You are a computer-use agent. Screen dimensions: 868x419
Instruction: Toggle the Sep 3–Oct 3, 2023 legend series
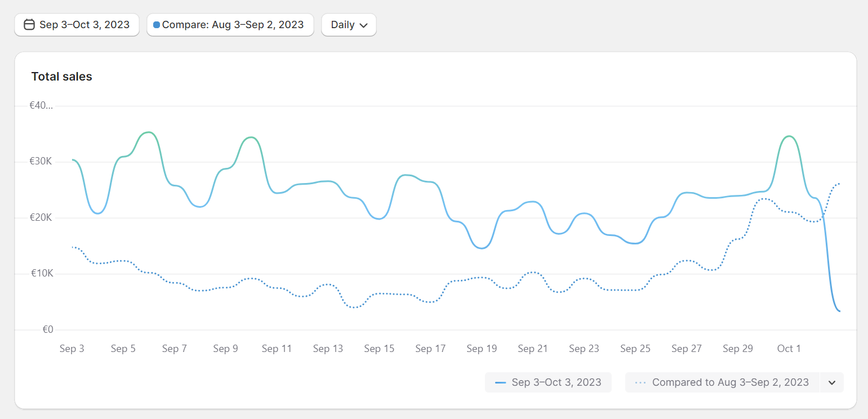(548, 382)
